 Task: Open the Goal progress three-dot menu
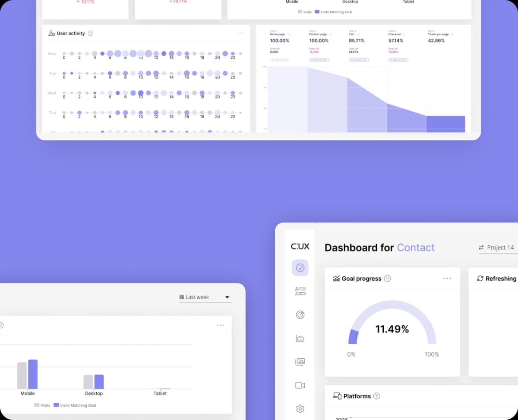[447, 279]
